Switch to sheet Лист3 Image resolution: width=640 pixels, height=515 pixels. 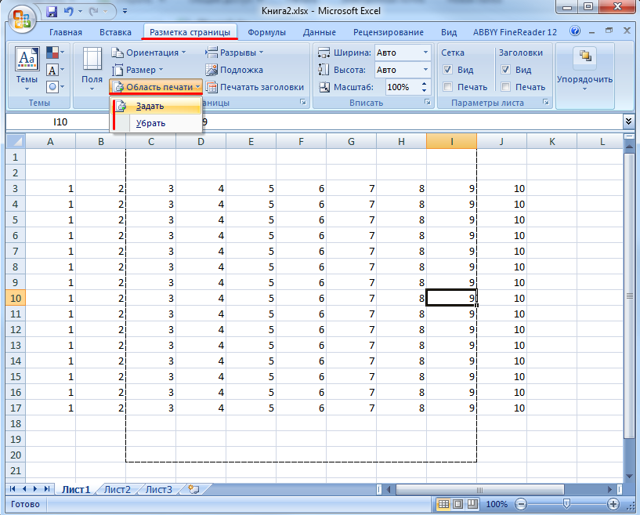(x=159, y=489)
